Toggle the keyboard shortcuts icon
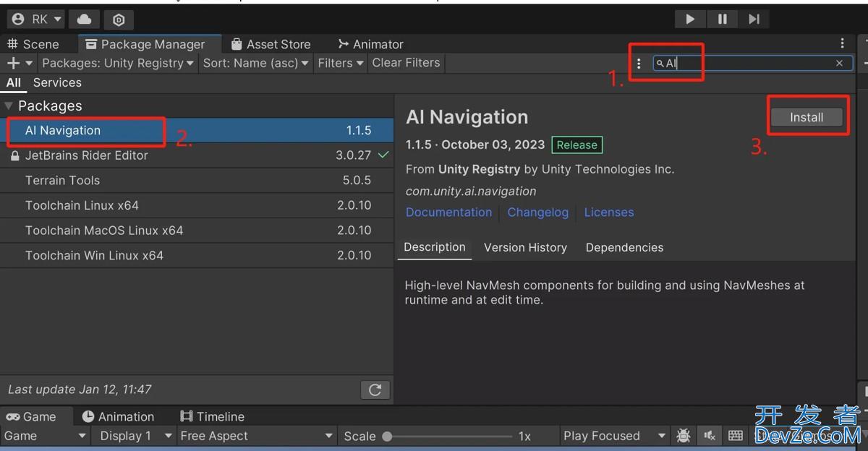 tap(736, 436)
